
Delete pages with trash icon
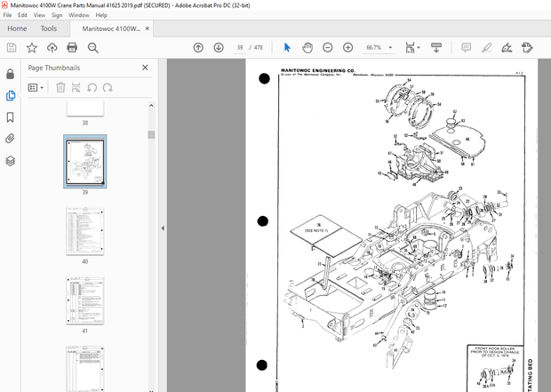60,87
